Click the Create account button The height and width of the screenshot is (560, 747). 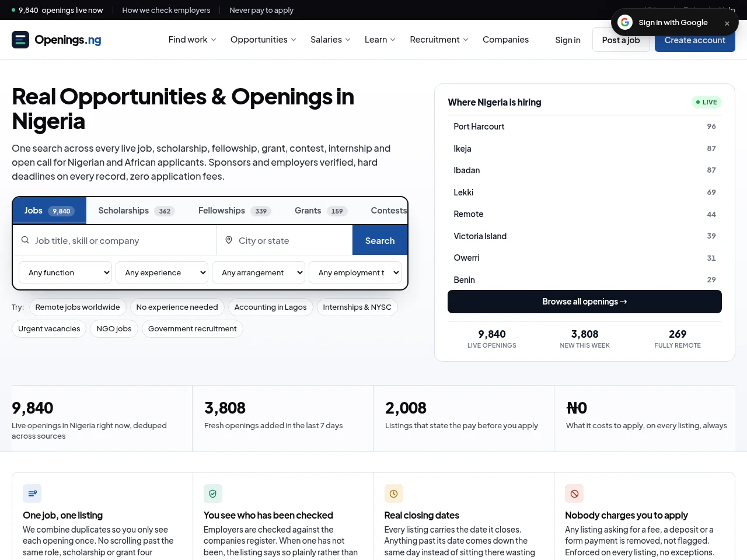click(x=694, y=40)
